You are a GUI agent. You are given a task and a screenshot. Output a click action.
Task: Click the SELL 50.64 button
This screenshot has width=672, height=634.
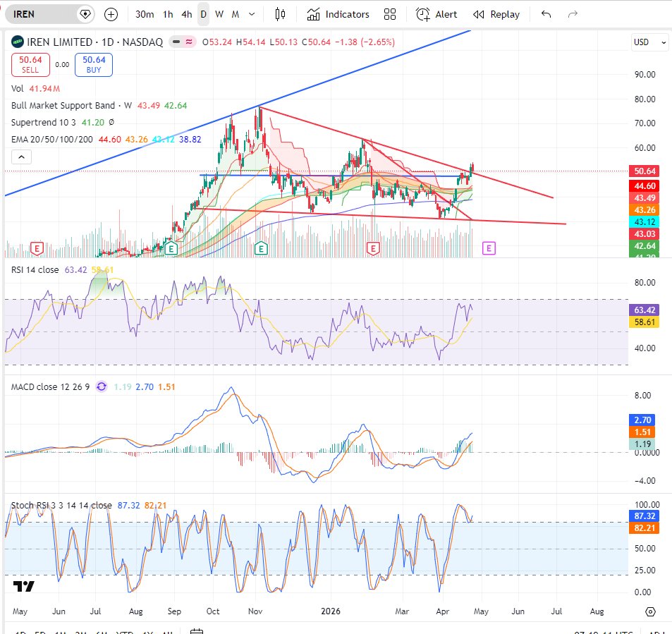tap(30, 65)
